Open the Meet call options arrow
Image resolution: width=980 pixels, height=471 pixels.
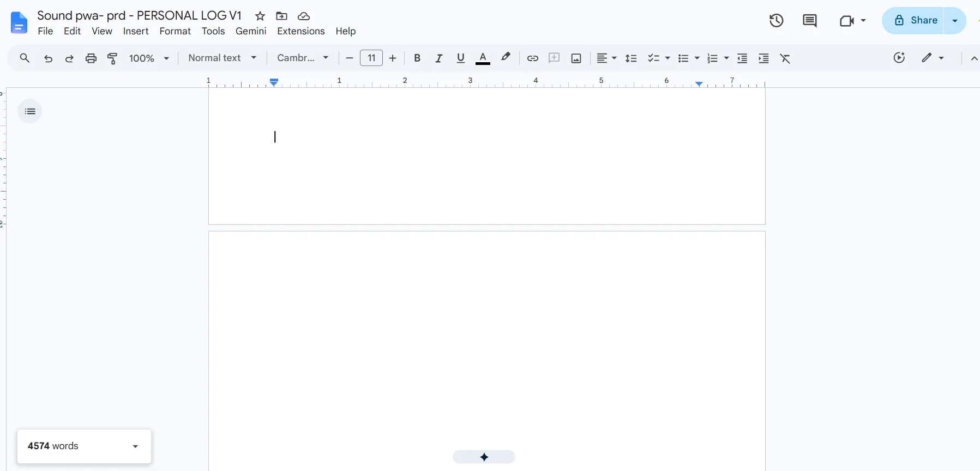click(863, 21)
